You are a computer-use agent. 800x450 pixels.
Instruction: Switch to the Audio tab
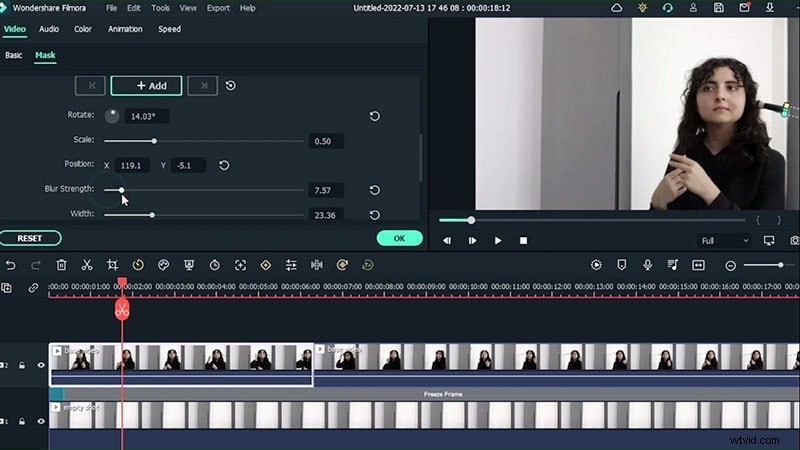point(49,29)
